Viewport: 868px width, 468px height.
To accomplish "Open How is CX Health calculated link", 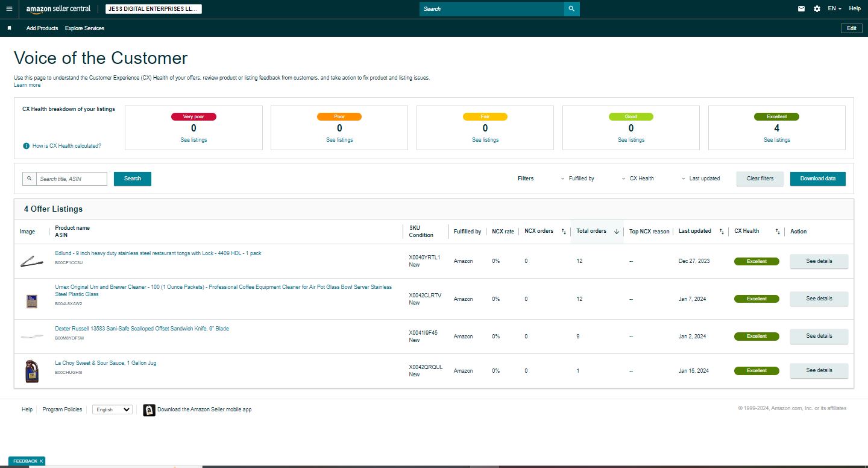I will (x=67, y=146).
